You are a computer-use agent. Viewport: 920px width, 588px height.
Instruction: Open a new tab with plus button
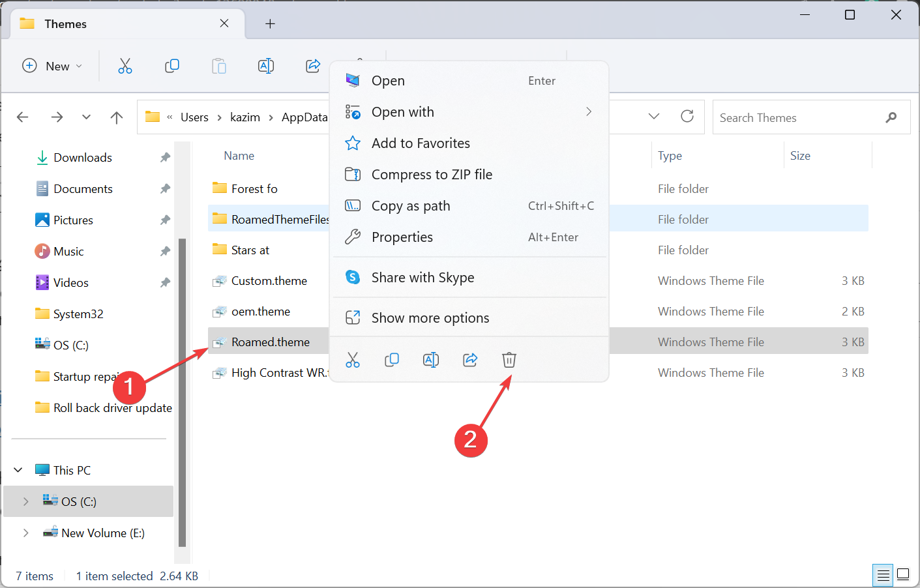[x=270, y=24]
